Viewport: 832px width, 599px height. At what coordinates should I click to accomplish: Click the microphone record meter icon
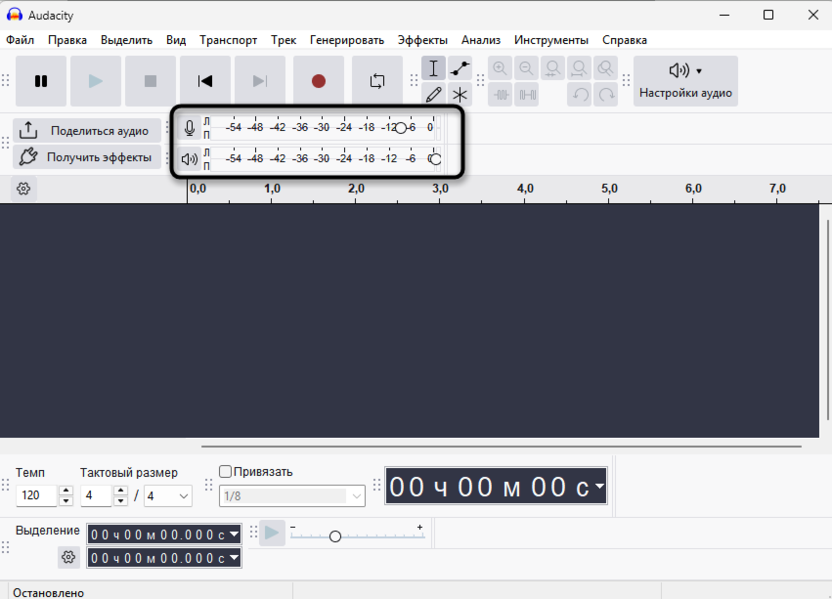click(190, 129)
